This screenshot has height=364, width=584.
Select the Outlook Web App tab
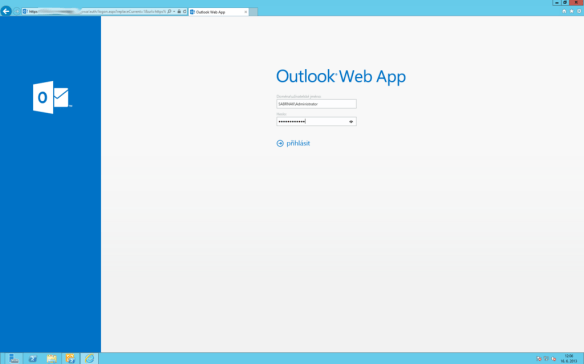[x=218, y=12]
